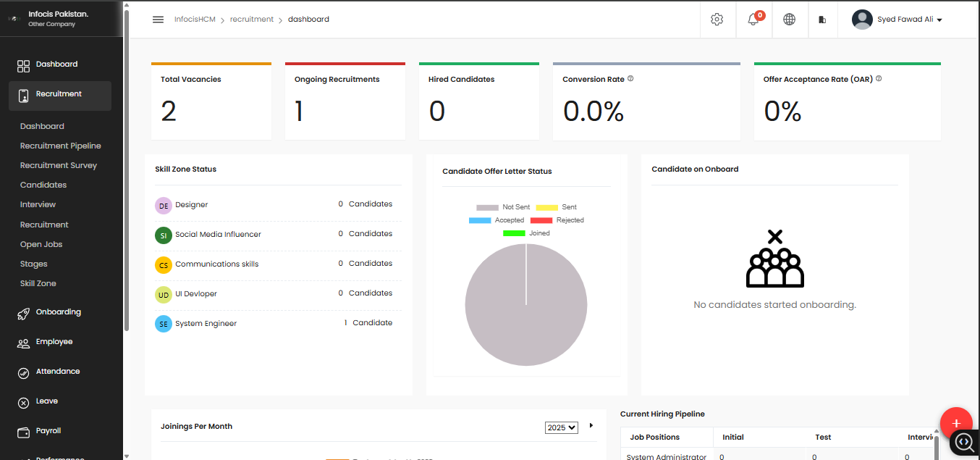Select the globe language icon

click(x=789, y=20)
